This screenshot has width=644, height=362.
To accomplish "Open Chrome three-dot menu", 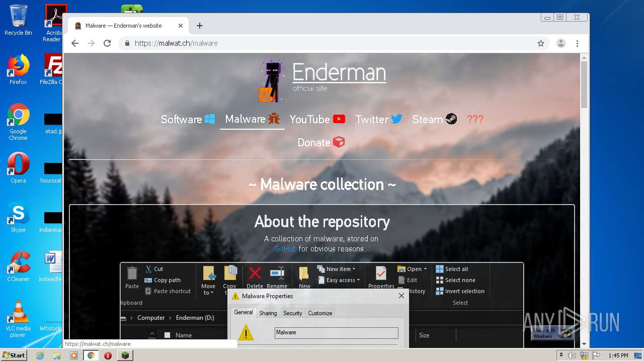I will pyautogui.click(x=577, y=43).
